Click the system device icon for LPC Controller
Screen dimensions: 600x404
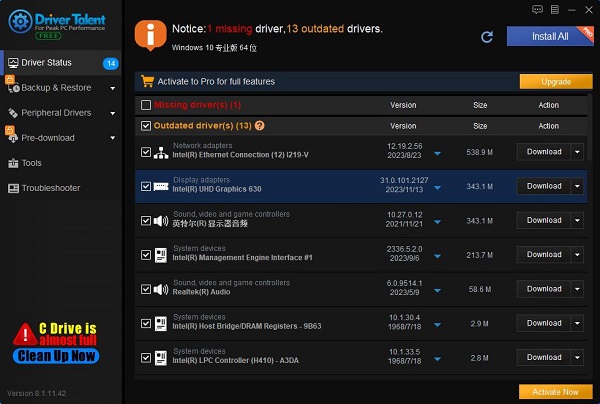point(161,358)
